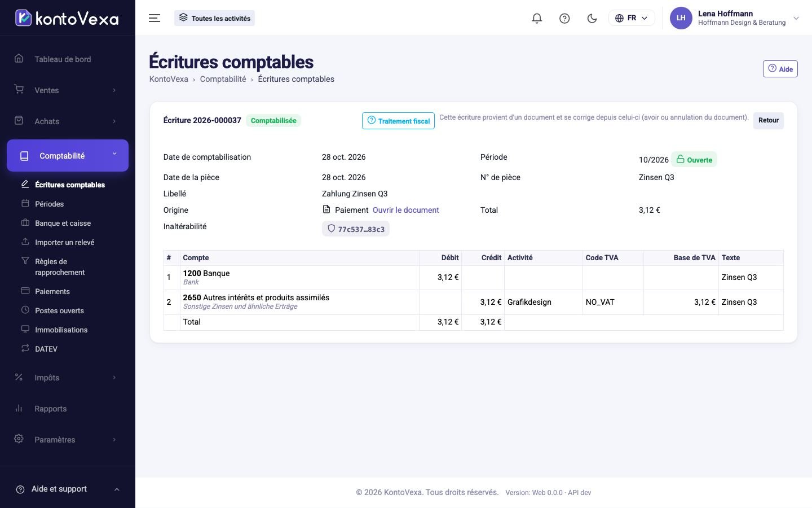Open Toutes les activités filter

(x=215, y=18)
